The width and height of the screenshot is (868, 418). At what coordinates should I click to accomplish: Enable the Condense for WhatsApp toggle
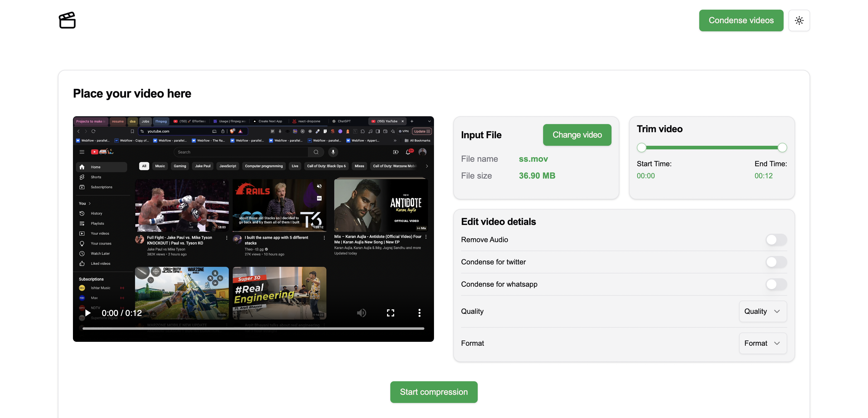(x=775, y=284)
